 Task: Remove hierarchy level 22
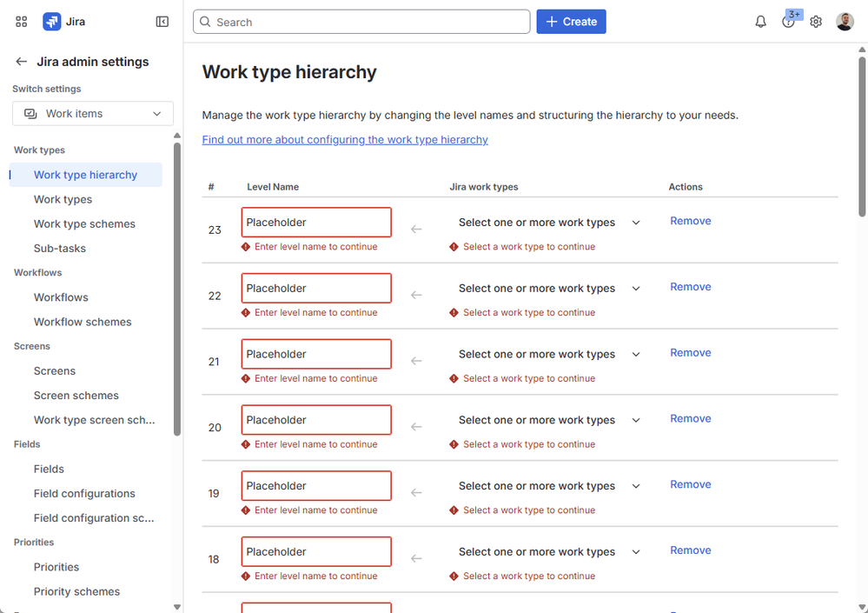tap(690, 287)
